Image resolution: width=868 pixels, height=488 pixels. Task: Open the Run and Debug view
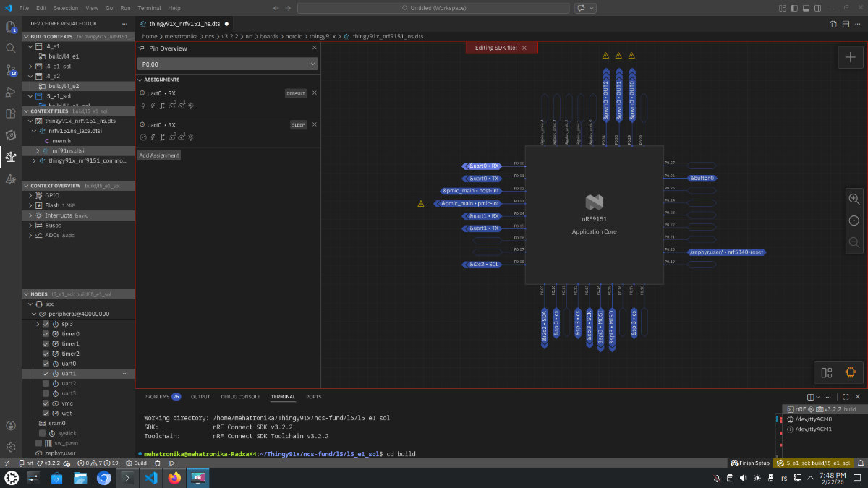(x=11, y=92)
